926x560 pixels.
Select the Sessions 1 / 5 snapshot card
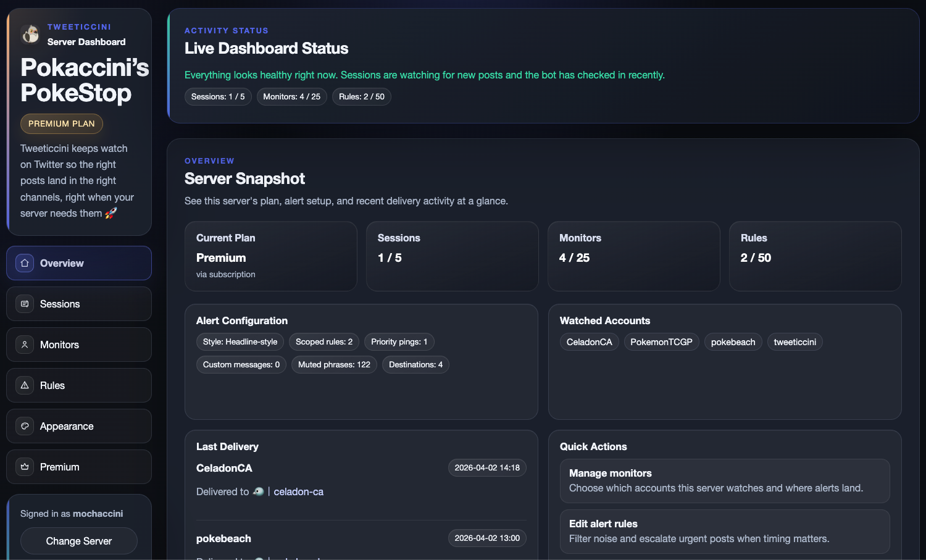click(453, 256)
